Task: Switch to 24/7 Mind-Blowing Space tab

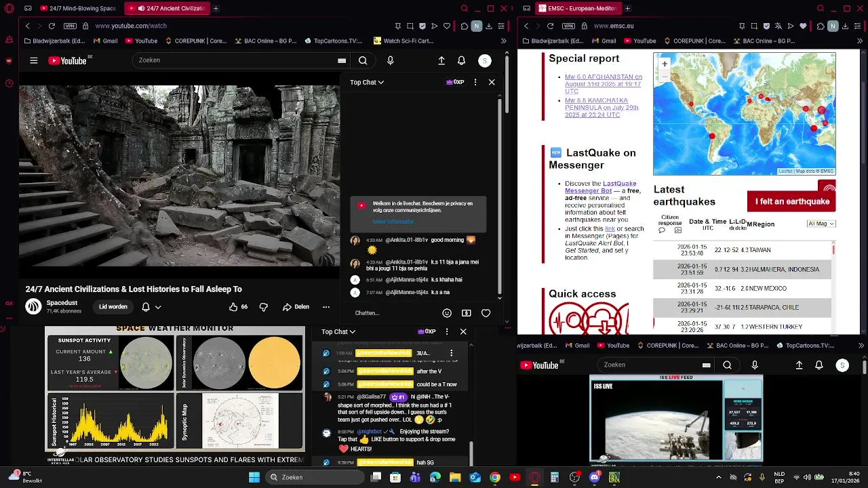Action: [x=78, y=9]
